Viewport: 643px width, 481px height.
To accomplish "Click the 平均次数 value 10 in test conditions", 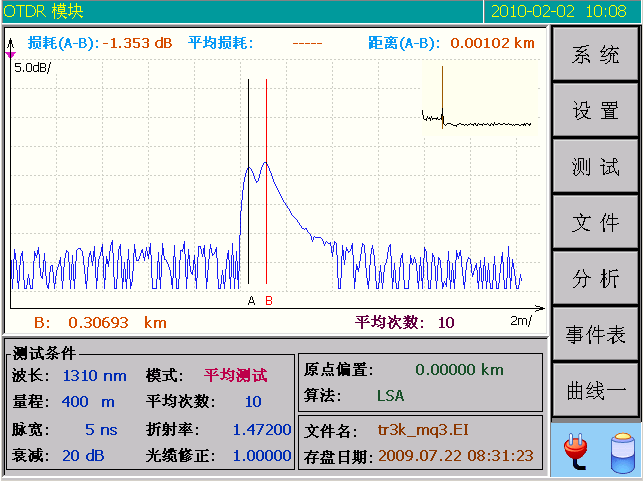I will click(x=253, y=402).
